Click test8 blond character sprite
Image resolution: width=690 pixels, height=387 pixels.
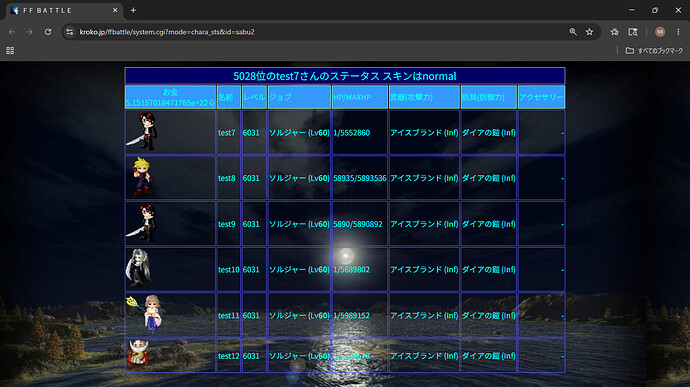coord(143,177)
